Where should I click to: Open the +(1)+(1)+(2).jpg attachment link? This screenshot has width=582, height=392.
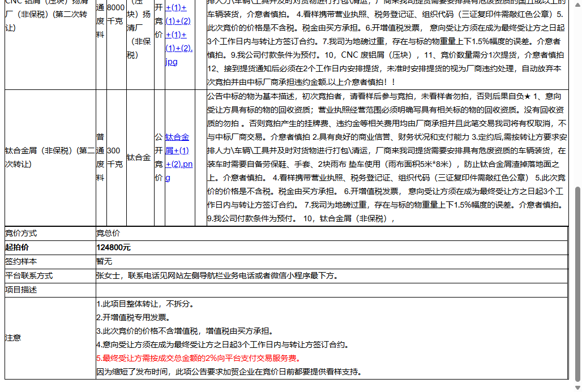(179, 35)
